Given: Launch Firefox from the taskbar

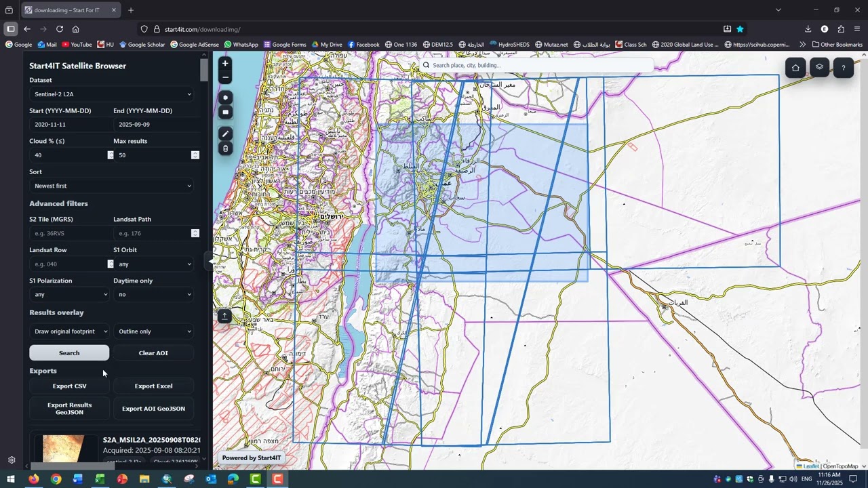Looking at the screenshot, I should 33,479.
